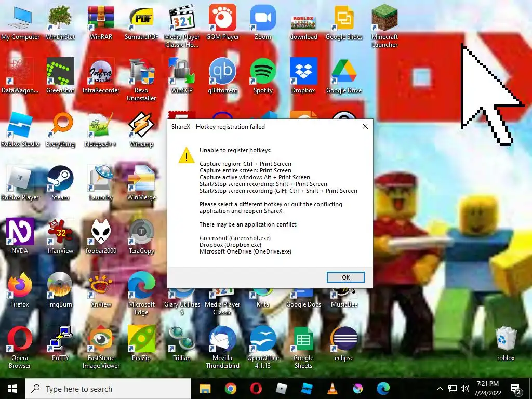Select the XnView desktop icon
Image resolution: width=532 pixels, height=399 pixels.
click(x=101, y=290)
